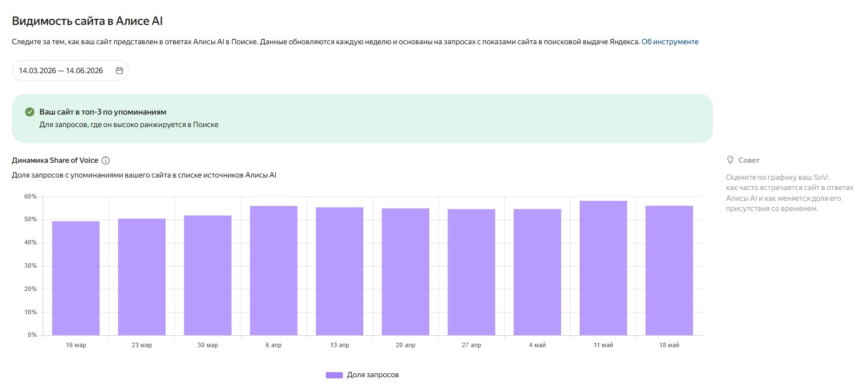Viewport: 868px width, 388px height.
Task: Select the tallest bar for 11 май
Action: [x=603, y=268]
